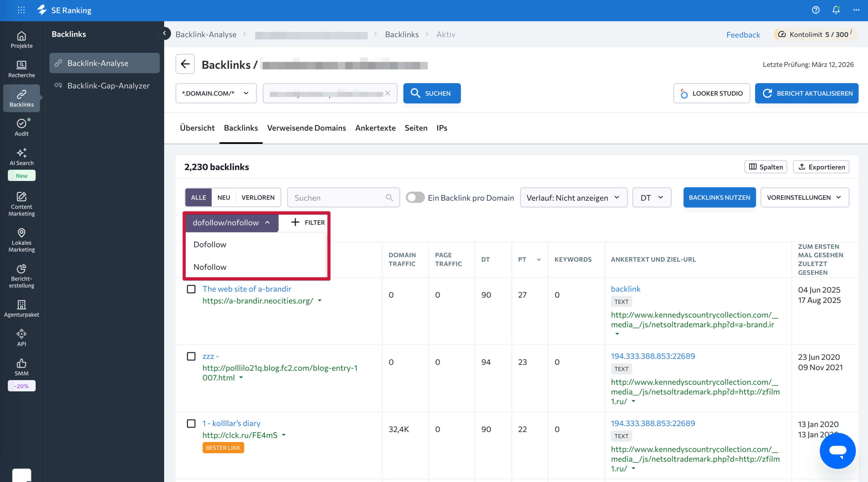Open the Projekte section in sidebar

tap(21, 40)
